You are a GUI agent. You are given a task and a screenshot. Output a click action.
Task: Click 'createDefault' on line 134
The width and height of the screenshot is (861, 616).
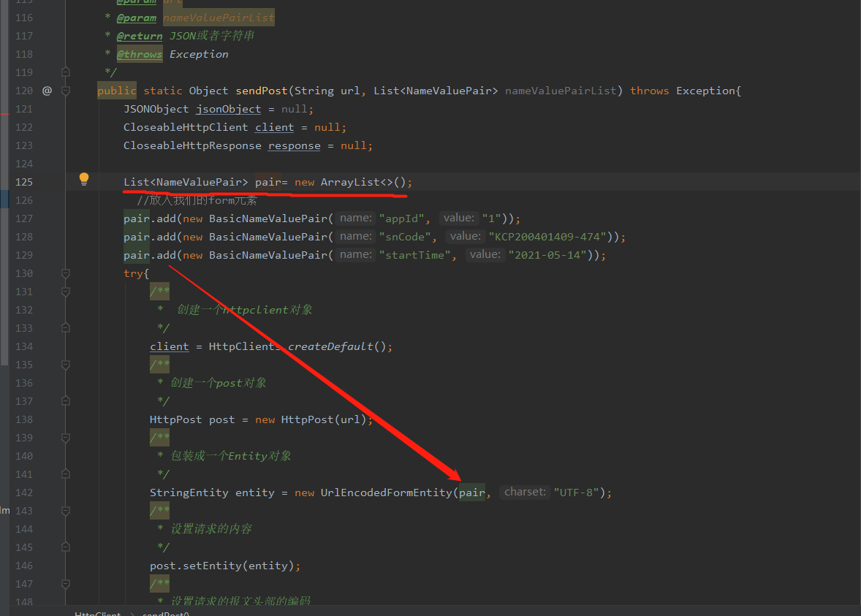tap(330, 346)
